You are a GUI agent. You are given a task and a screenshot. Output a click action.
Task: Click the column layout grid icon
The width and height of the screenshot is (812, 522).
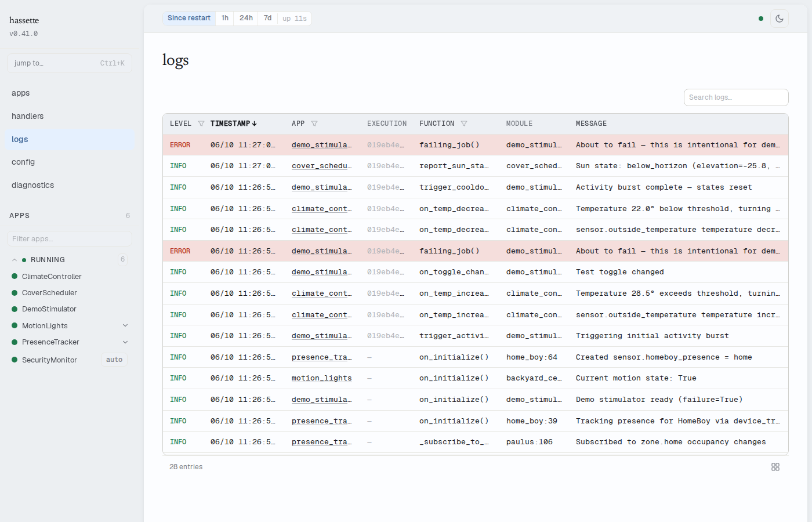[x=775, y=467]
